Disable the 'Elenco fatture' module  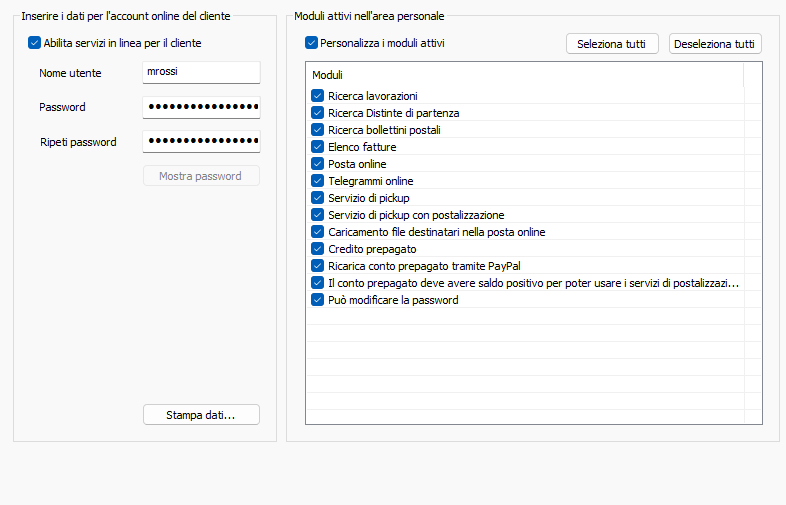pos(318,147)
